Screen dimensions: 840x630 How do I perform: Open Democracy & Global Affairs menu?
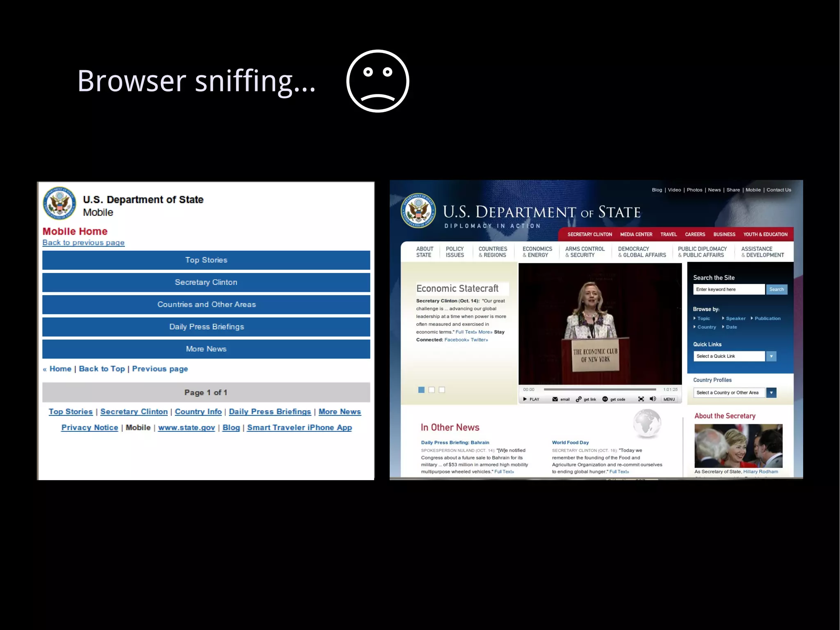coord(642,252)
